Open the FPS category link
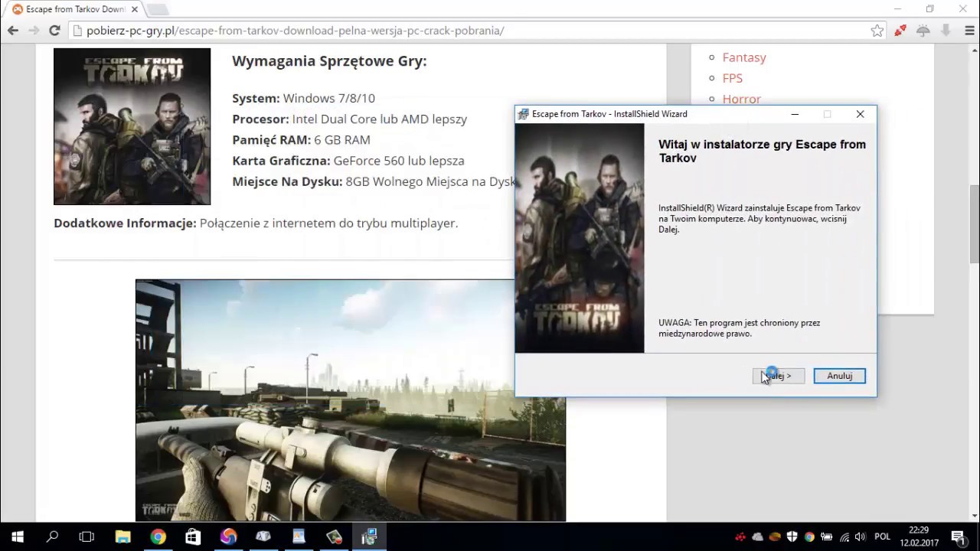This screenshot has height=551, width=980. point(733,78)
